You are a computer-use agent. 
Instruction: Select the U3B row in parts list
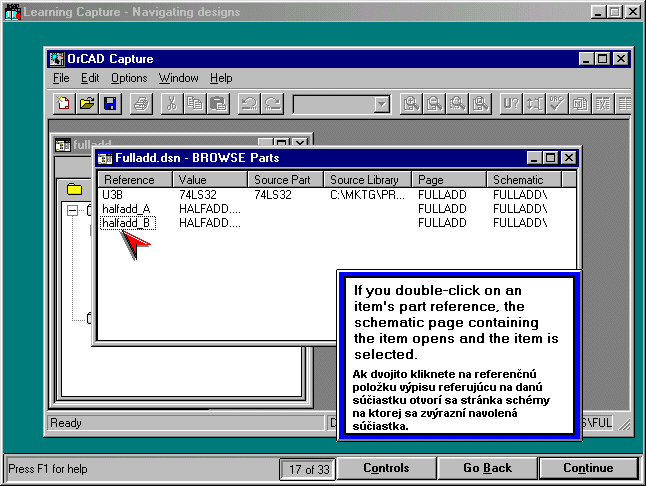(x=112, y=195)
